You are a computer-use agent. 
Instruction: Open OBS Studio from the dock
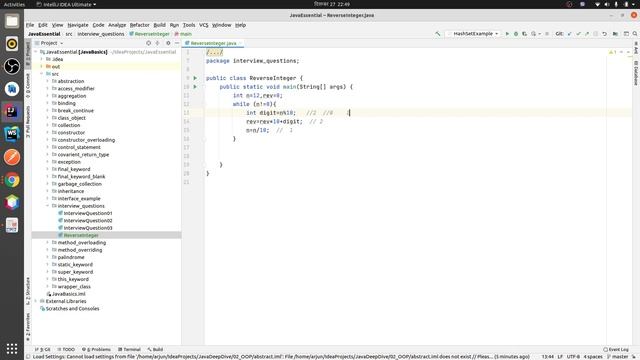coord(12,66)
